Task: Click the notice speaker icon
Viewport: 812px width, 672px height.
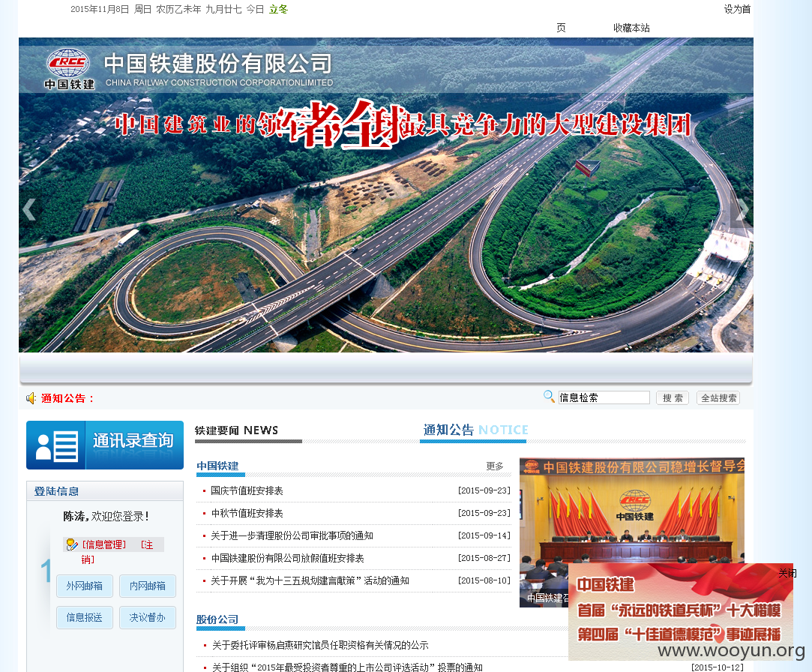Action: [x=31, y=398]
